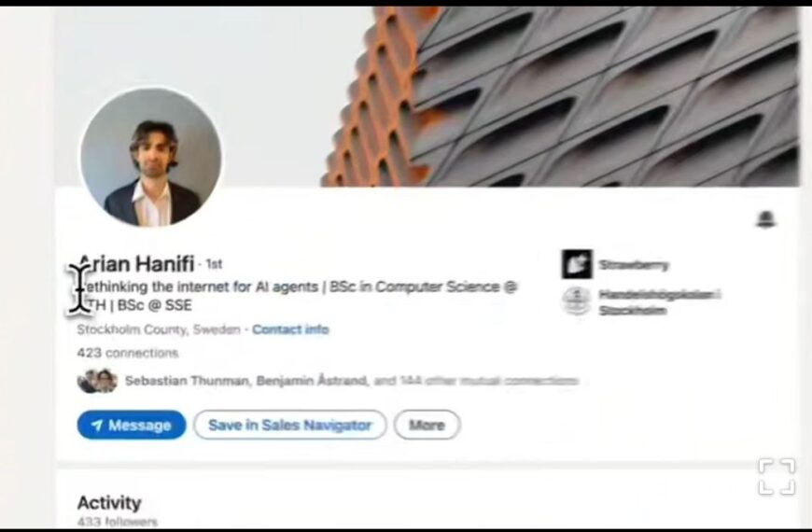This screenshot has width=812, height=532.
Task: Send a message with the Message button
Action: click(x=132, y=425)
